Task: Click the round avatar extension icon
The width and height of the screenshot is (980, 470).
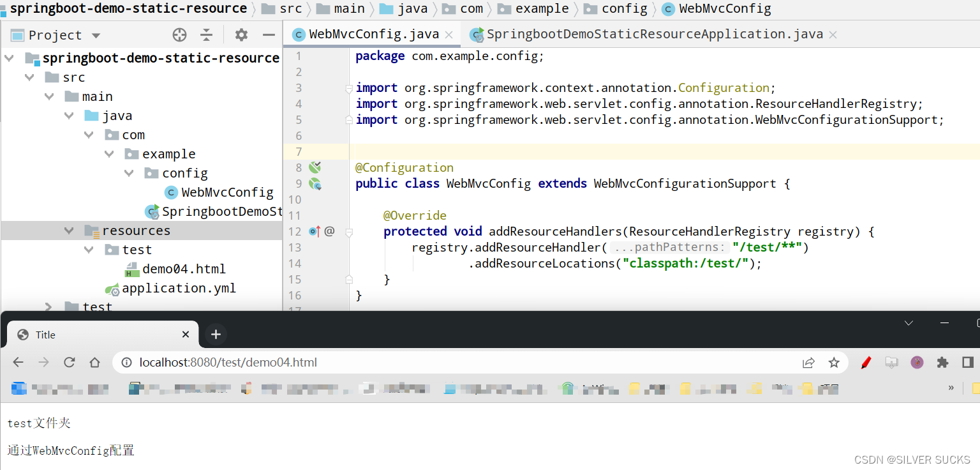Action: tap(917, 363)
